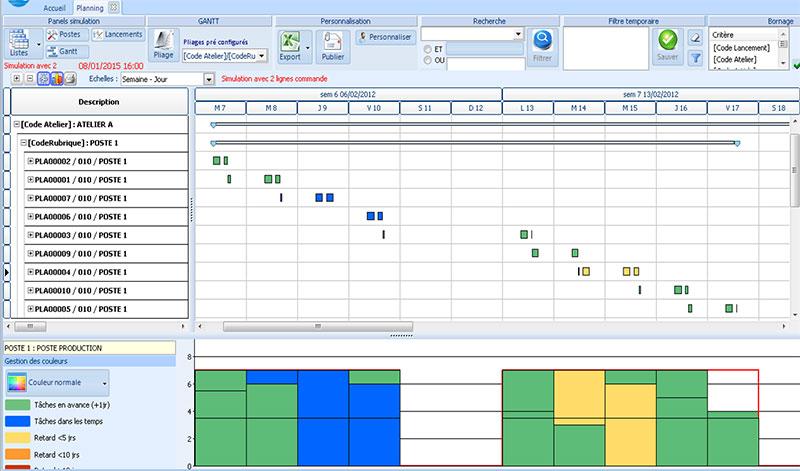The width and height of the screenshot is (800, 471).
Task: Show the Gantt panel button
Action: (67, 52)
